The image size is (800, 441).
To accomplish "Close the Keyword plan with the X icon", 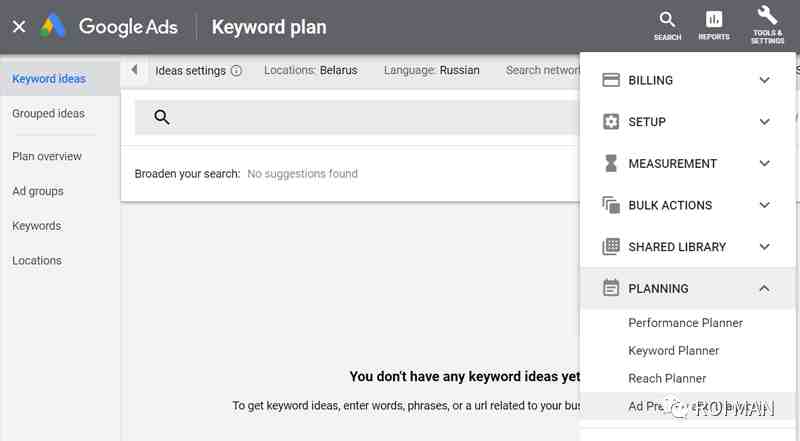I will click(x=19, y=27).
